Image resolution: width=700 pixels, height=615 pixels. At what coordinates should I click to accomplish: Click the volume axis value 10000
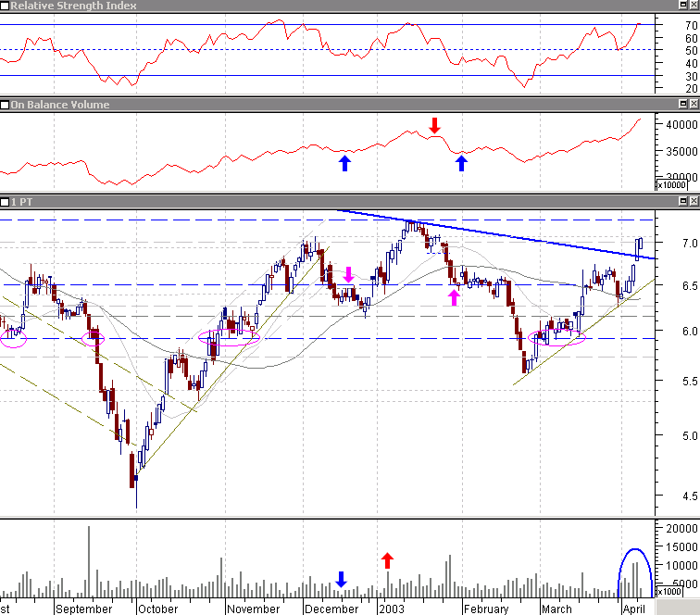[x=681, y=566]
